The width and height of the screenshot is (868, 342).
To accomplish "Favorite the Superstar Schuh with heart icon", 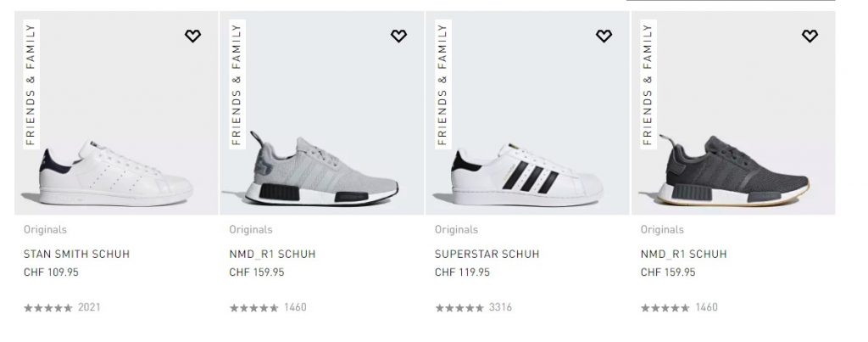I will coord(604,36).
